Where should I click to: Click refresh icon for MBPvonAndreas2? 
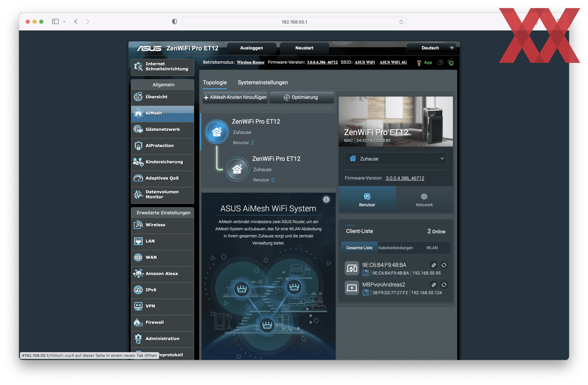[444, 285]
